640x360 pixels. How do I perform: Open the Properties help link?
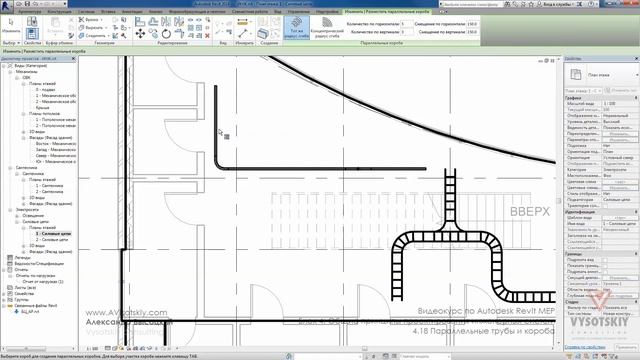coord(584,347)
